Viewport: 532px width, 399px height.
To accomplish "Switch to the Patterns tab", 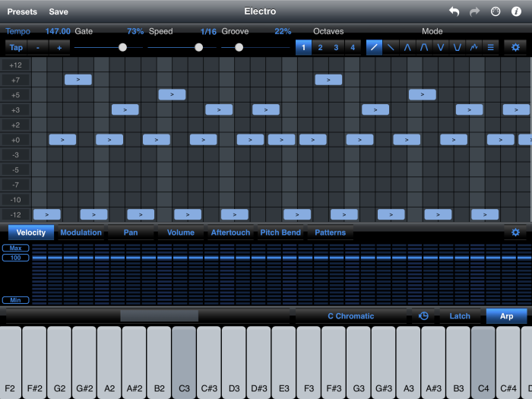I will pos(330,232).
